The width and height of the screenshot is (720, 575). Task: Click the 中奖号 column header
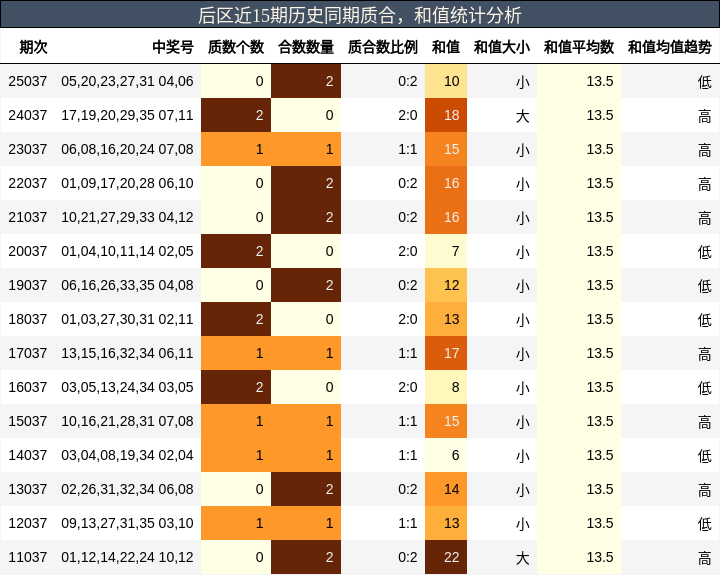pos(173,46)
